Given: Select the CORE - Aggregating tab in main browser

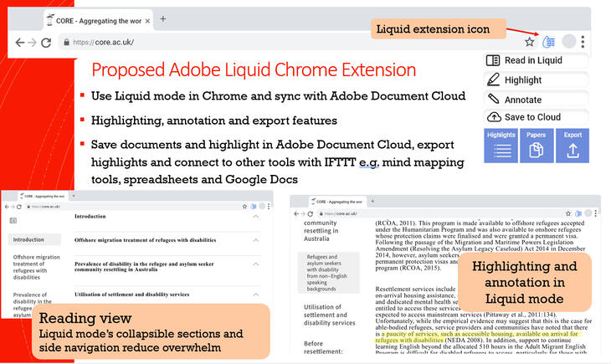Looking at the screenshot, I should tap(98, 21).
